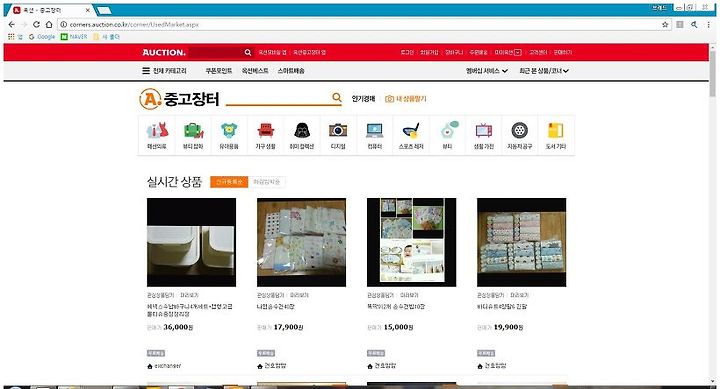
Task: Open the NAVER bookmark
Action: tap(74, 36)
